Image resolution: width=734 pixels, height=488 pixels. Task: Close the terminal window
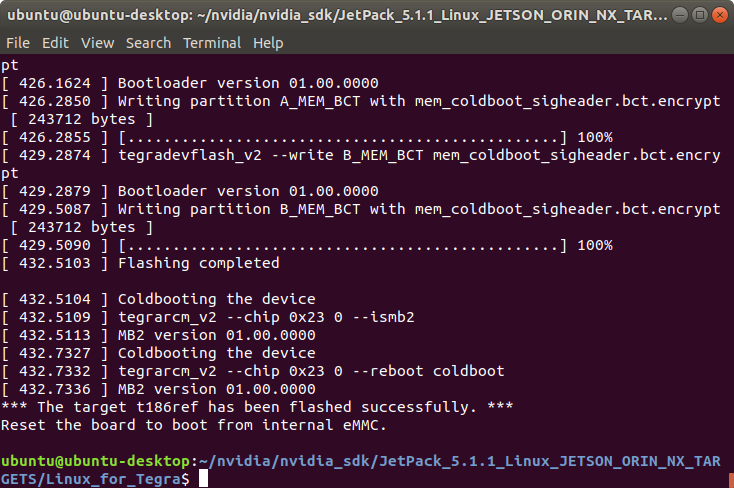pos(719,15)
